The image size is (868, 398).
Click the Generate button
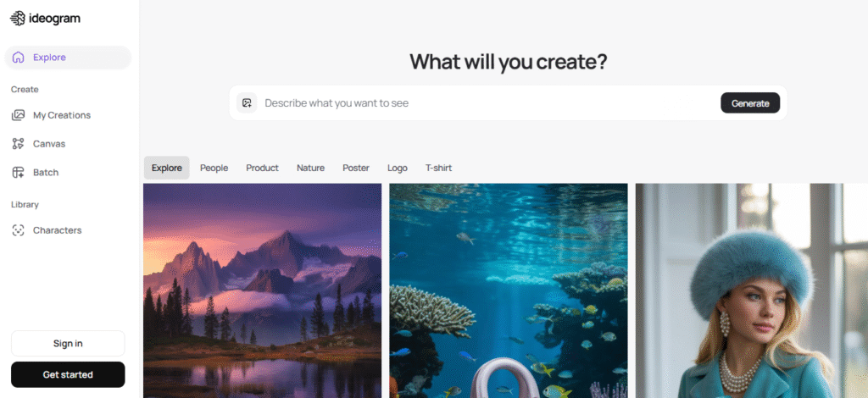pos(750,102)
